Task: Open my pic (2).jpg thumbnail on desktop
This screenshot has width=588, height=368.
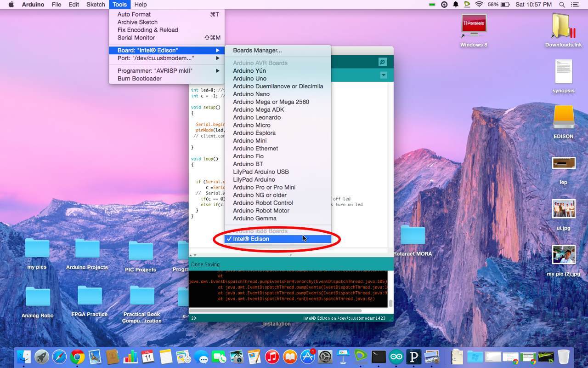Action: pos(564,254)
